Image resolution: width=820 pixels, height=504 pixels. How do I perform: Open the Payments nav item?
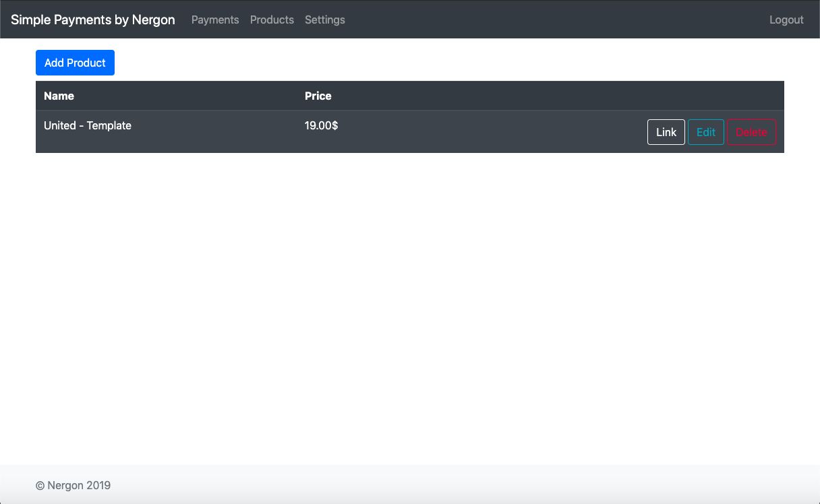coord(215,20)
